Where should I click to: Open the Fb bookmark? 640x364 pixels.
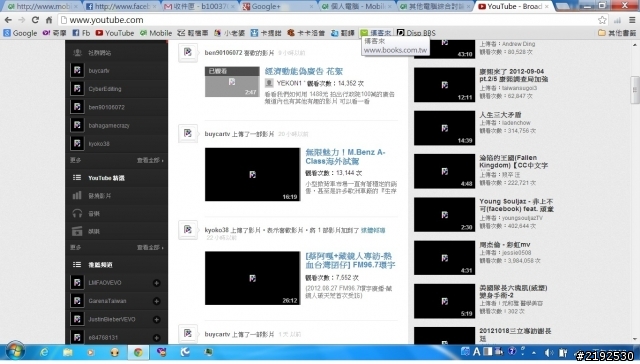point(81,33)
